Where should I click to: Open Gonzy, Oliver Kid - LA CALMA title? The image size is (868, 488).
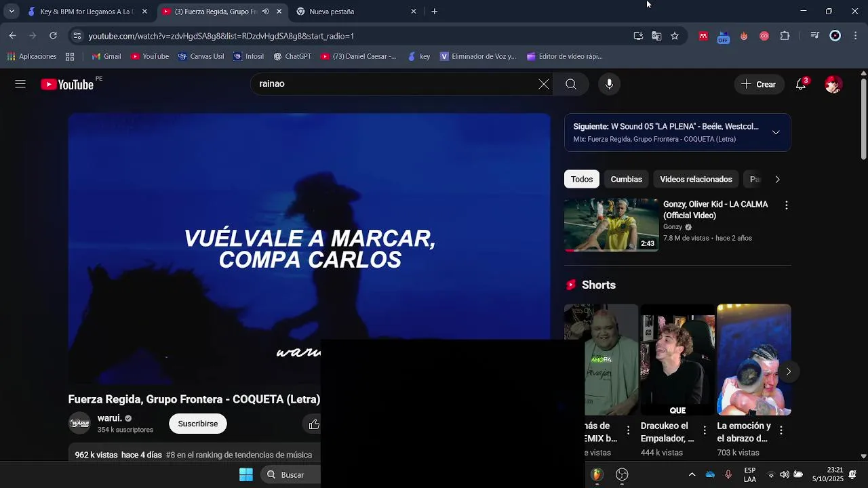click(715, 209)
